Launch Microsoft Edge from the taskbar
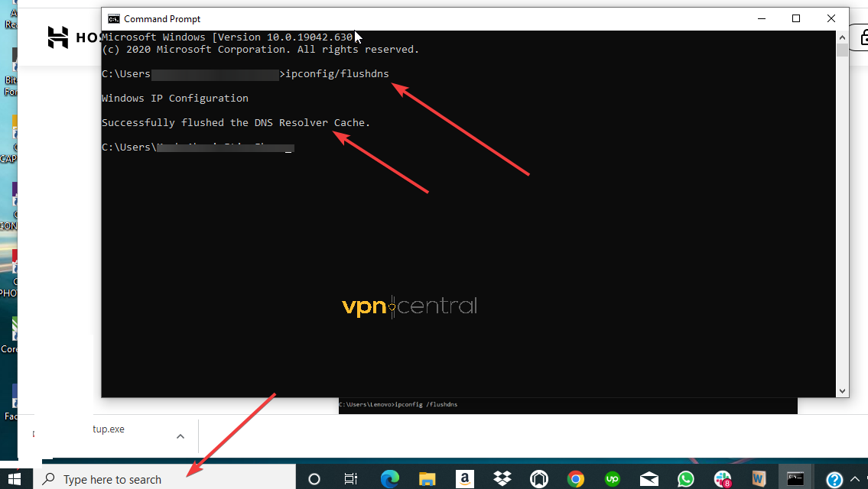The height and width of the screenshot is (489, 868). pos(390,479)
